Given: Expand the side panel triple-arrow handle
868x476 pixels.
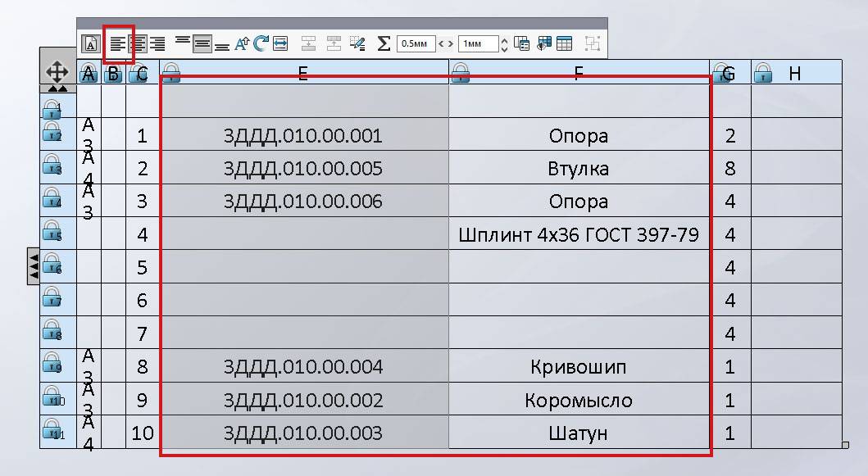Looking at the screenshot, I should click(x=34, y=266).
